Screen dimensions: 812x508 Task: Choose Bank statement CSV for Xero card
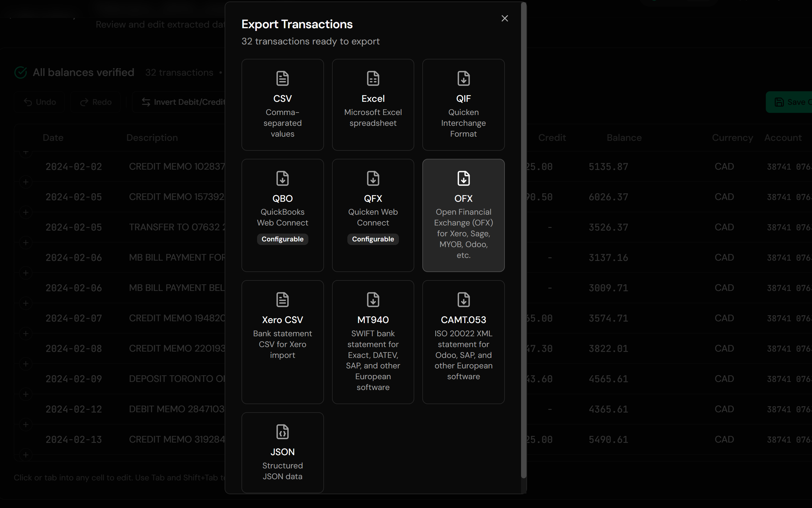point(282,342)
